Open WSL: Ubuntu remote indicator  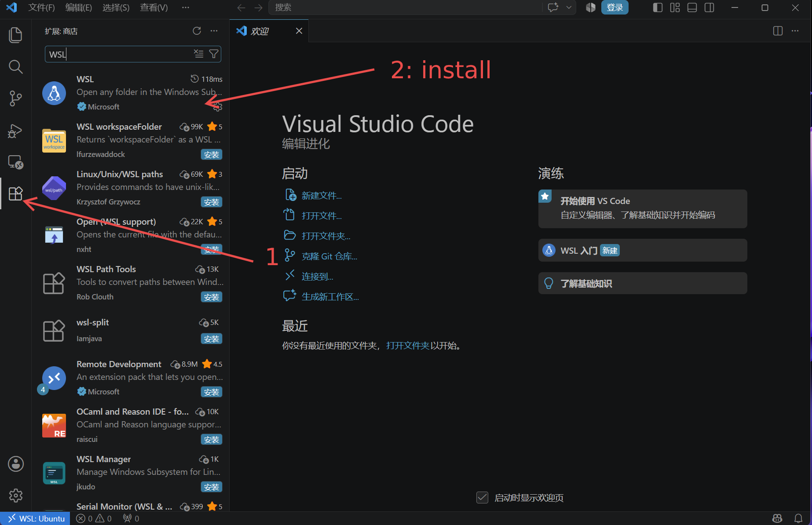35,518
